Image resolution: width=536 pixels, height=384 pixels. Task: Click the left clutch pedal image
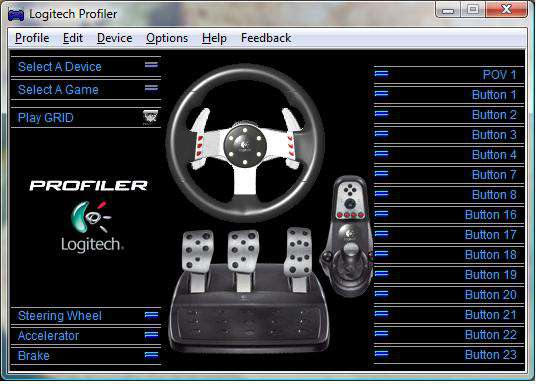(198, 252)
